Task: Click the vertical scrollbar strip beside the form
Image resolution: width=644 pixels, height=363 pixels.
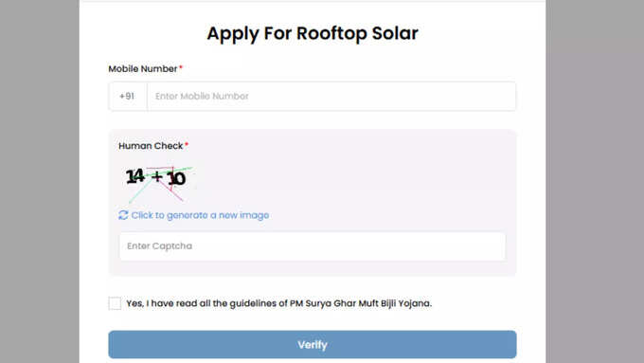Action: (x=548, y=181)
